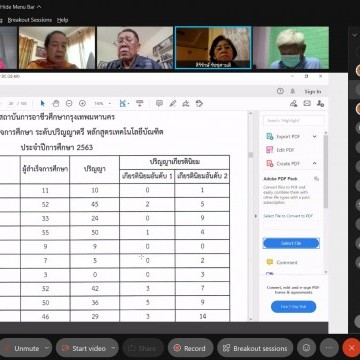Open the envelope email icon
Viewport: 360px width, 360px height.
307,103
